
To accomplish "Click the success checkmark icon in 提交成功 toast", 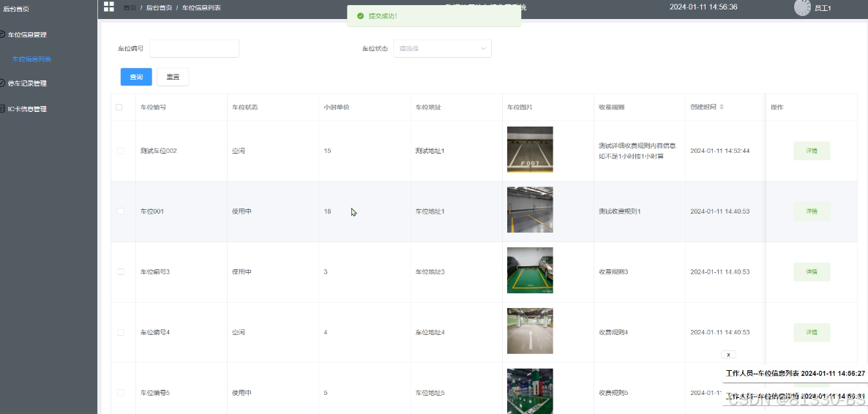I will coord(360,16).
